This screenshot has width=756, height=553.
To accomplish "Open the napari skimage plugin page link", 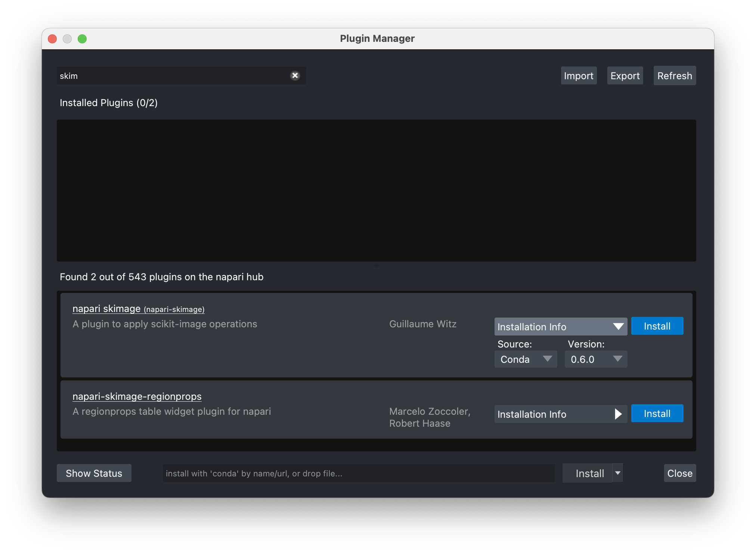I will (x=106, y=309).
